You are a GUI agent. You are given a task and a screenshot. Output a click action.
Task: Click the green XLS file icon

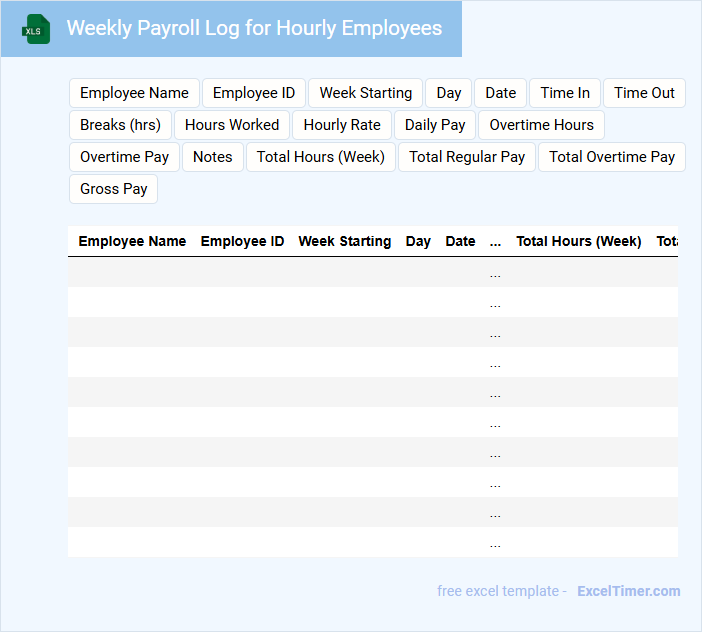click(36, 29)
